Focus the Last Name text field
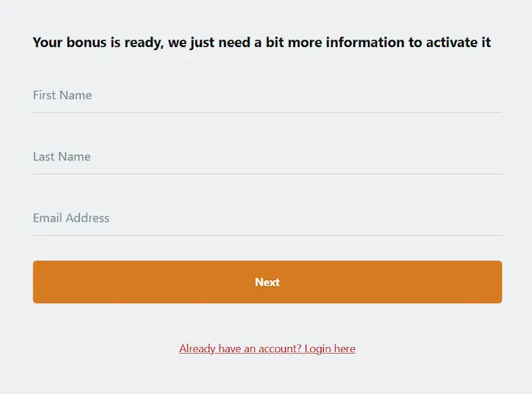 click(x=268, y=157)
